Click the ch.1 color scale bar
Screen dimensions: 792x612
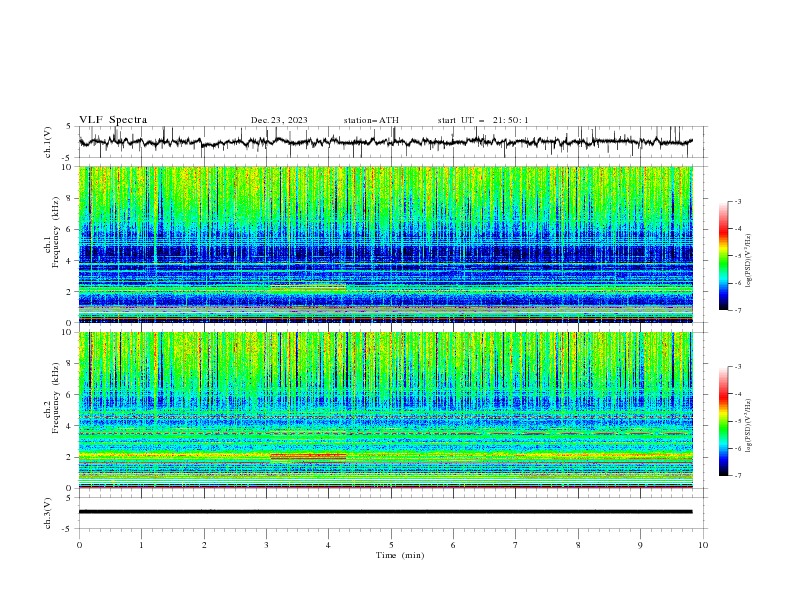point(723,255)
